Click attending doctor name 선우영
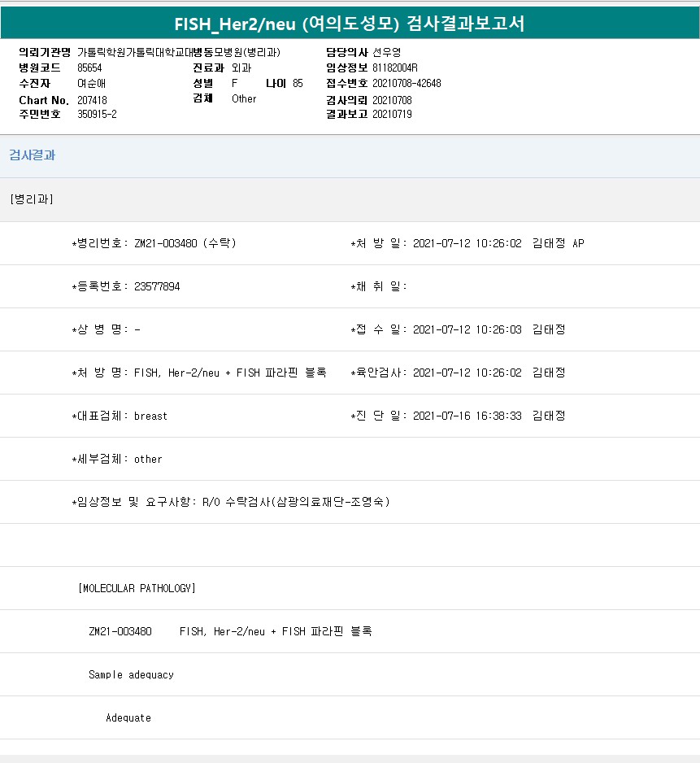This screenshot has height=763, width=700. [387, 52]
